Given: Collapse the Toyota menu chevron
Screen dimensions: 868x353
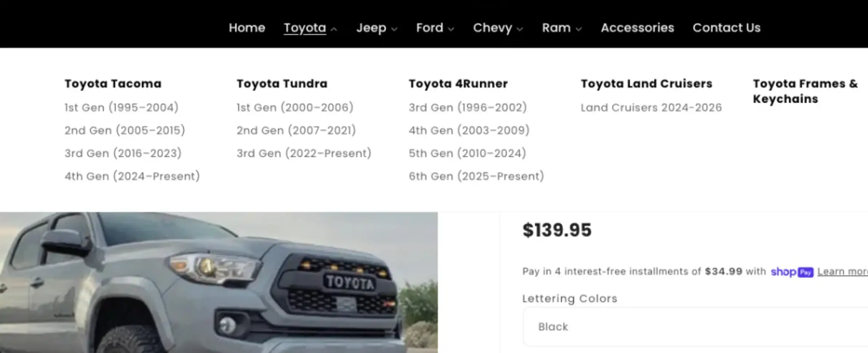Looking at the screenshot, I should click(x=334, y=29).
